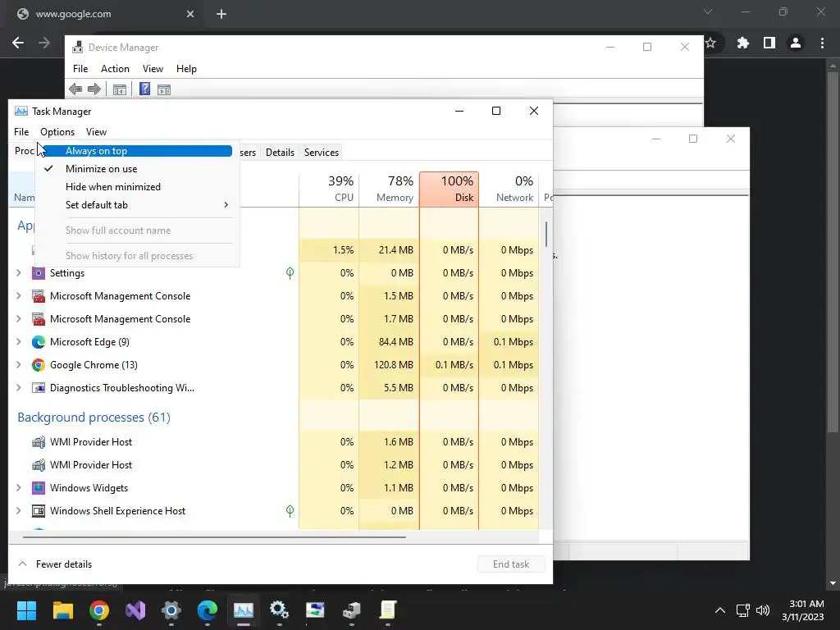Expand the Settings process row
Viewport: 840px width, 630px height.
(x=19, y=273)
